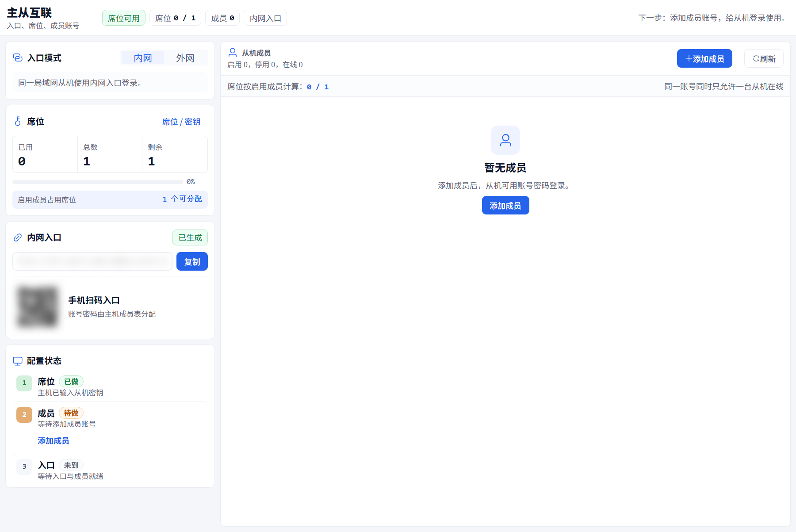The height and width of the screenshot is (532, 796).
Task: Click the blurred intranet entry URL field
Action: point(92,261)
